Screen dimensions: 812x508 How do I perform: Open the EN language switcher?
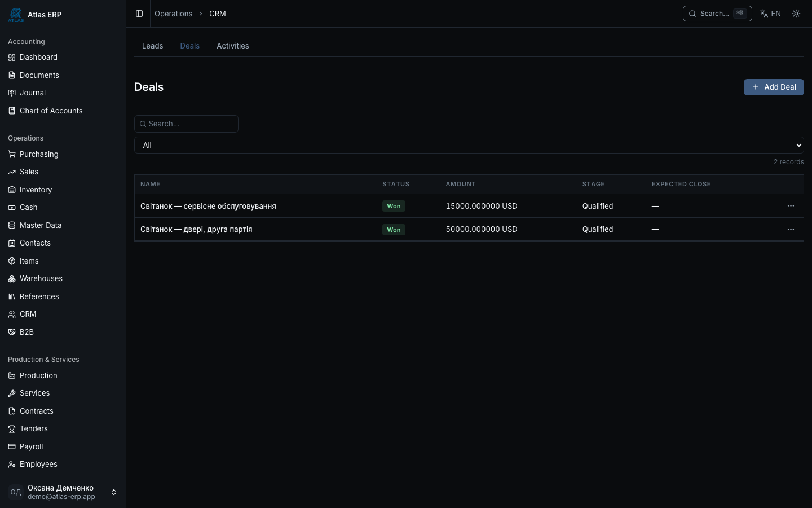pos(770,14)
